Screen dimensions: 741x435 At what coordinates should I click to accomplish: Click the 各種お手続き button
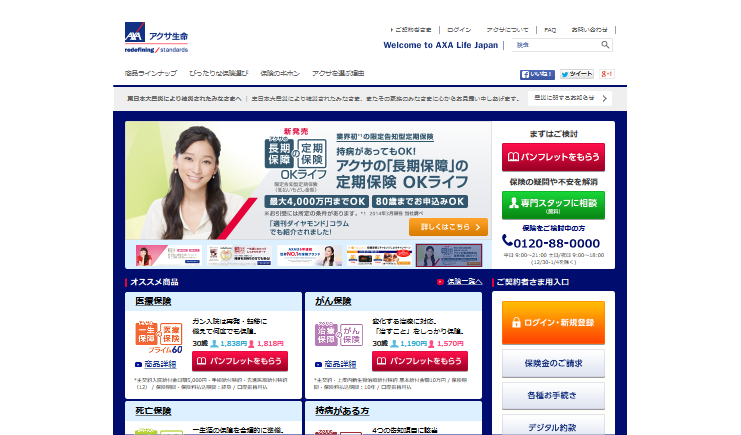click(x=553, y=395)
